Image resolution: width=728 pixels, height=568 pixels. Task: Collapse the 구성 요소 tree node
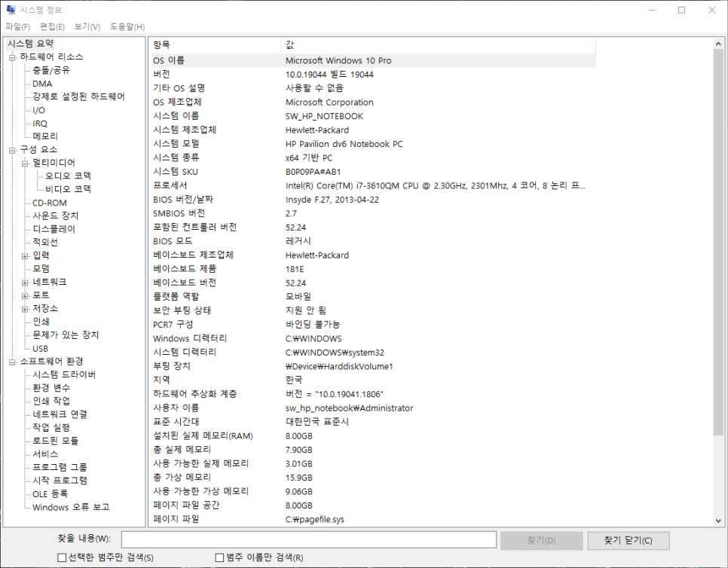coord(12,150)
